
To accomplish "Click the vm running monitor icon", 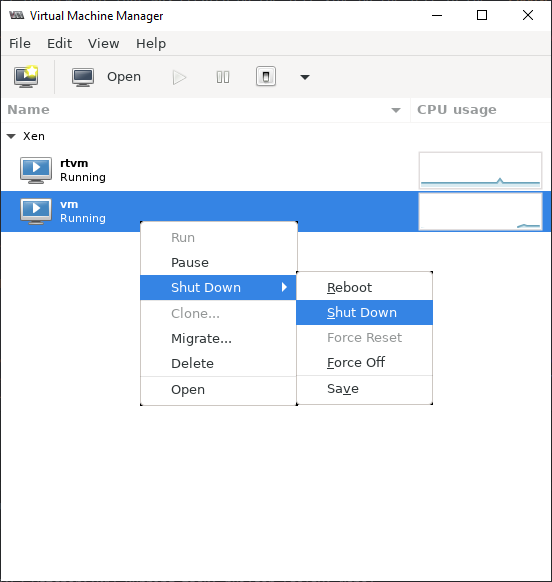I will pos(36,211).
